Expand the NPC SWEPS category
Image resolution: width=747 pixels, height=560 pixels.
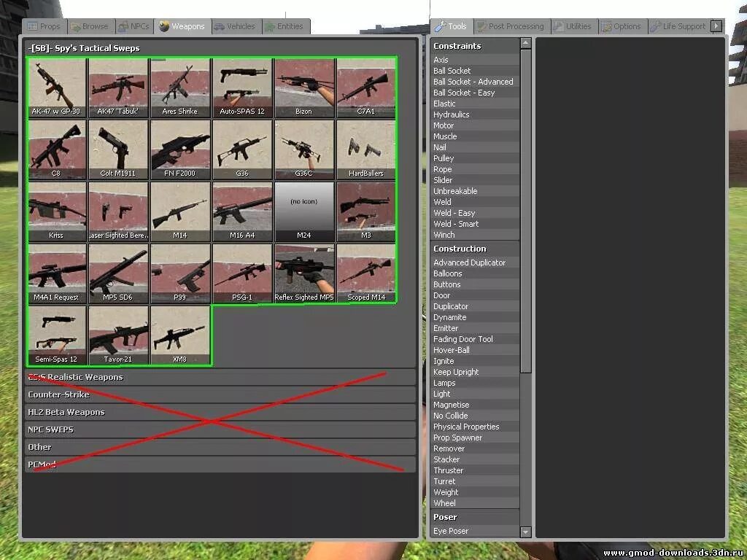[220, 429]
